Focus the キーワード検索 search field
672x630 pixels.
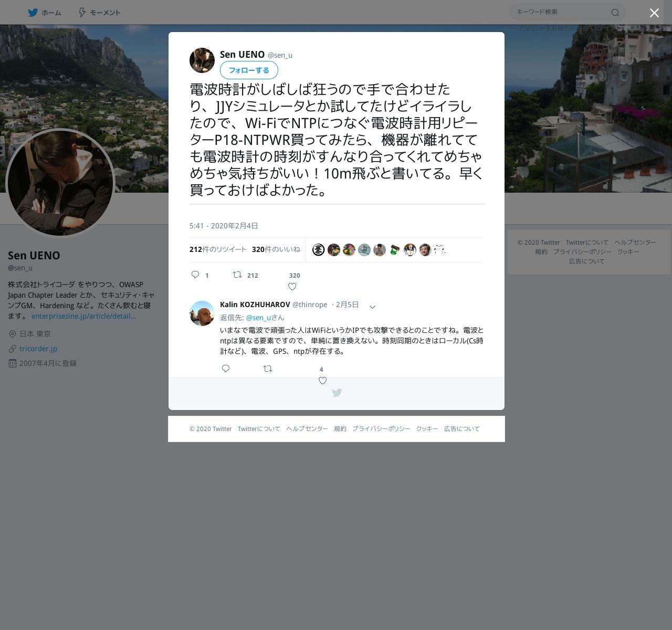[562, 12]
